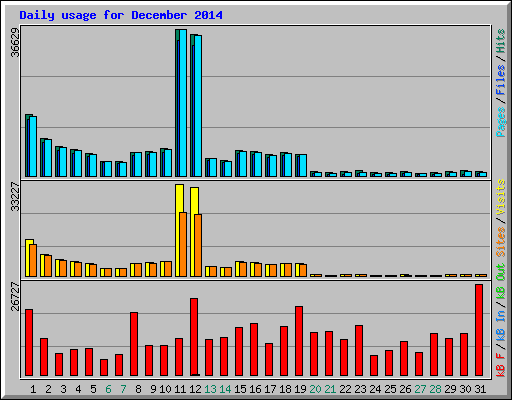
Task: Click day label 31 on the x-axis
Action: 480,389
